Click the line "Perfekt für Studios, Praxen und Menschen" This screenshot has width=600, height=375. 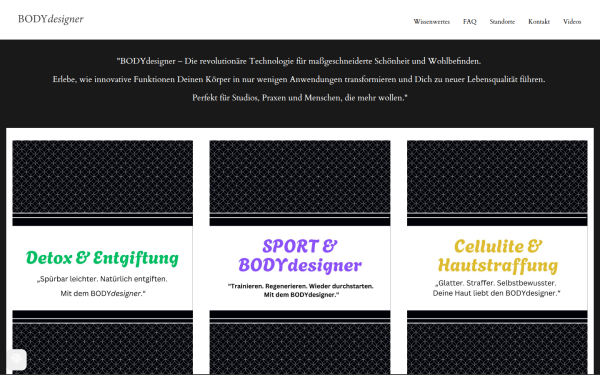coord(266,98)
